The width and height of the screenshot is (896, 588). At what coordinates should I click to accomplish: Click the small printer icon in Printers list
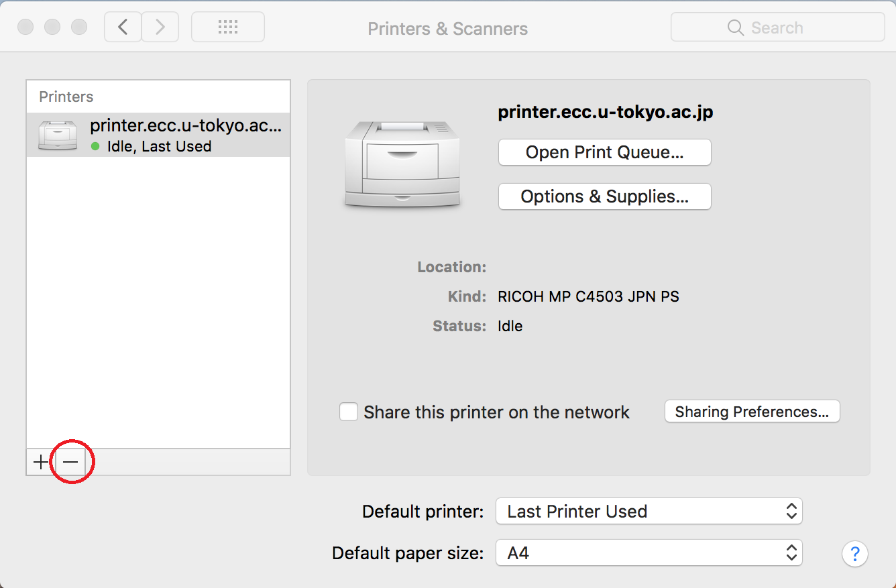(57, 135)
